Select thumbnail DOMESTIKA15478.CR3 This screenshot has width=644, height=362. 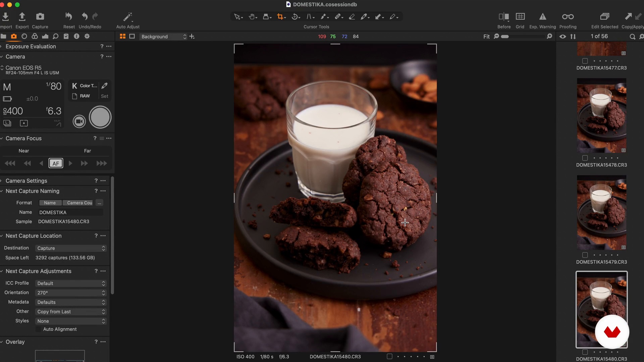601,116
